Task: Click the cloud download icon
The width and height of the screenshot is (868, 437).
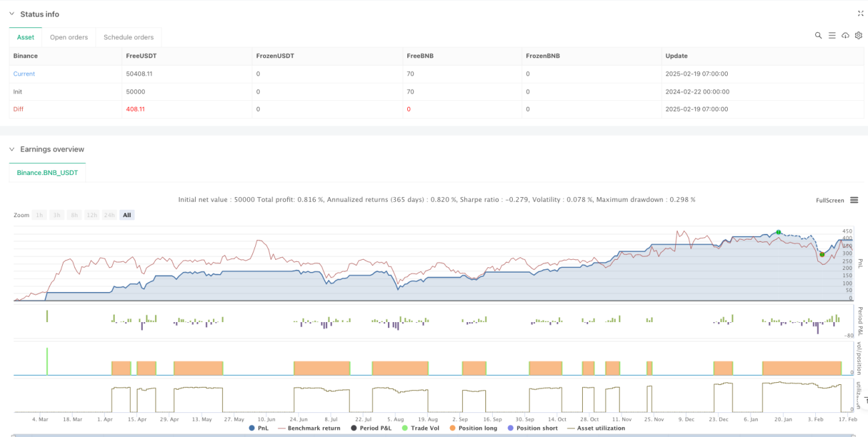Action: (845, 35)
